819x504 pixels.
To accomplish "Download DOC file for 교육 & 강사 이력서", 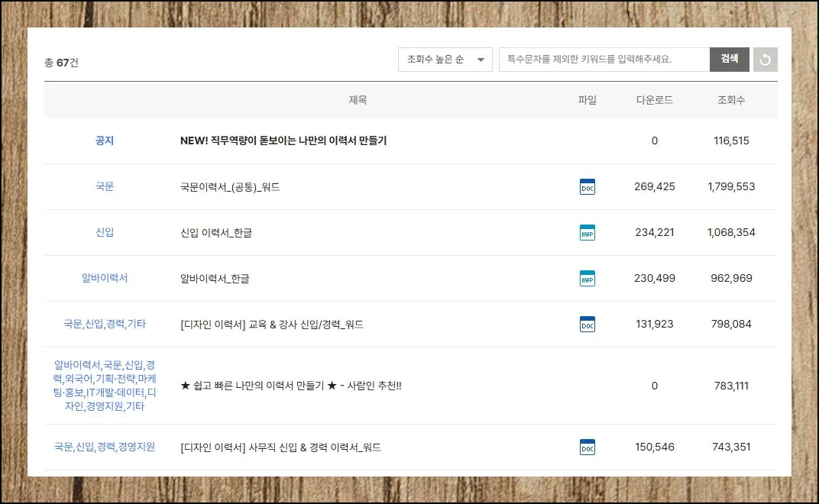I will 587,324.
